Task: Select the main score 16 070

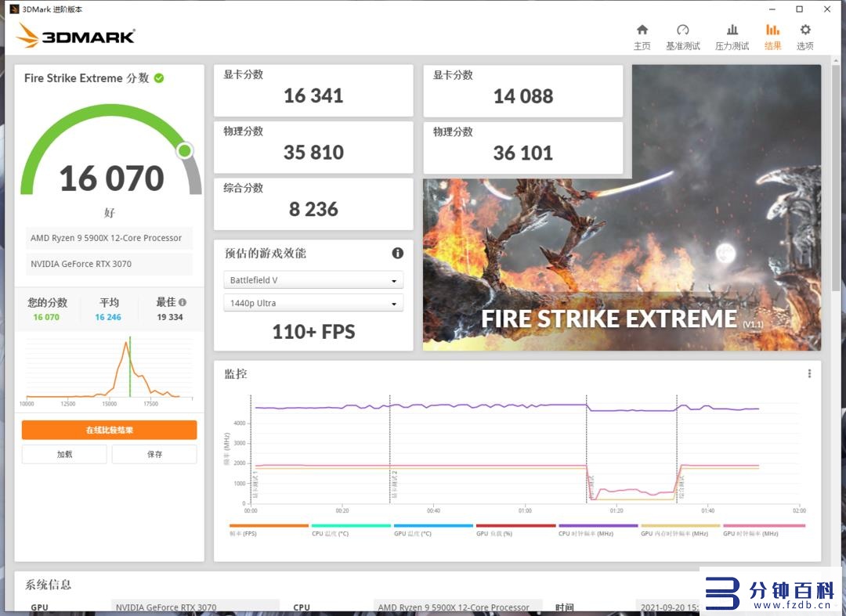Action: click(111, 178)
